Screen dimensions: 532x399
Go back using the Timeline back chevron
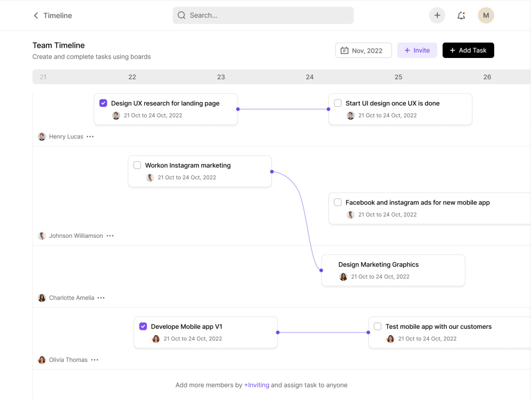coord(36,15)
